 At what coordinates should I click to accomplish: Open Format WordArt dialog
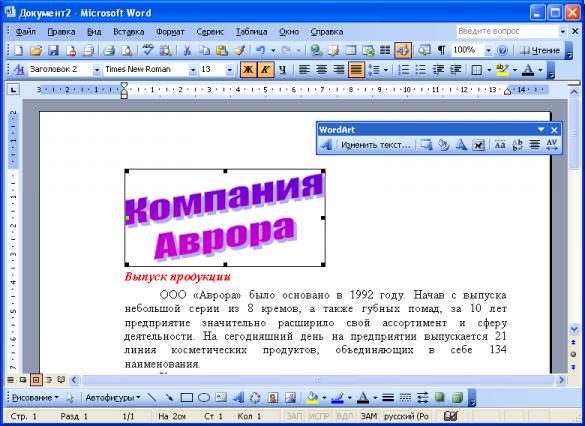click(444, 145)
